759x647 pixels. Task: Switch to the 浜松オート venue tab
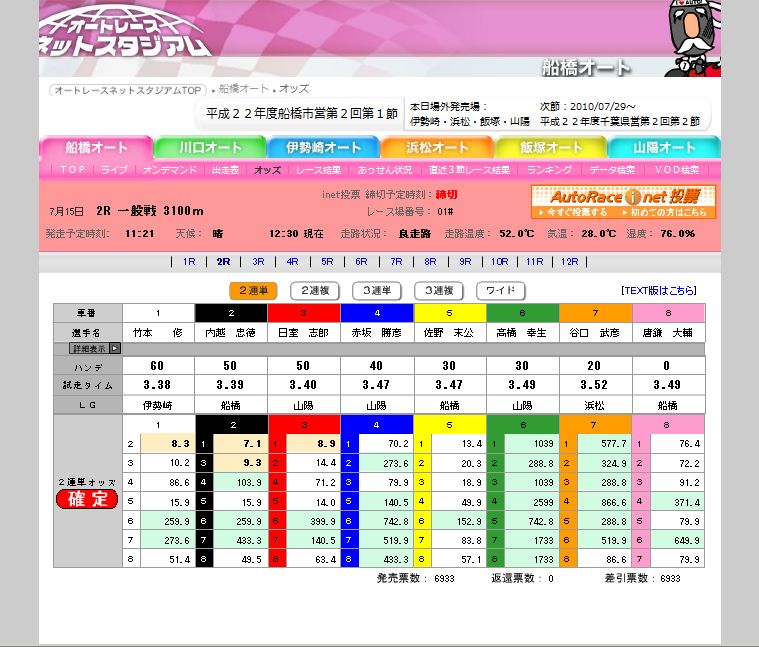[x=437, y=148]
